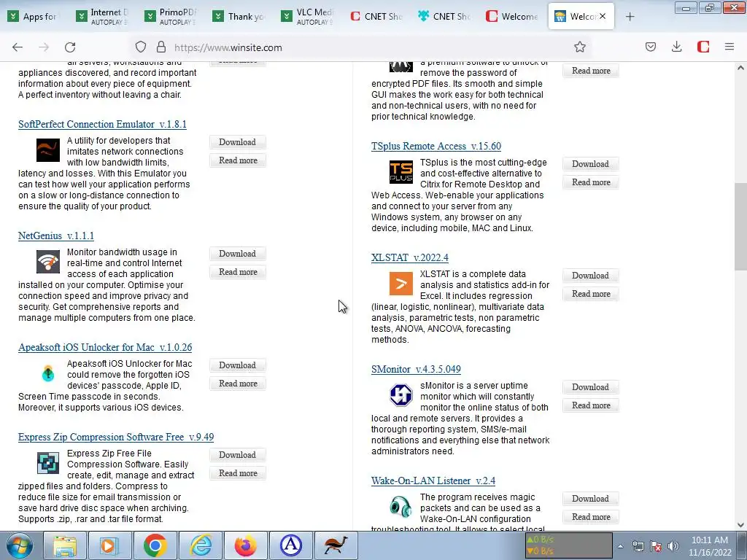
Task: Read more about SoftPerfect Connection Emulator
Action: point(238,160)
